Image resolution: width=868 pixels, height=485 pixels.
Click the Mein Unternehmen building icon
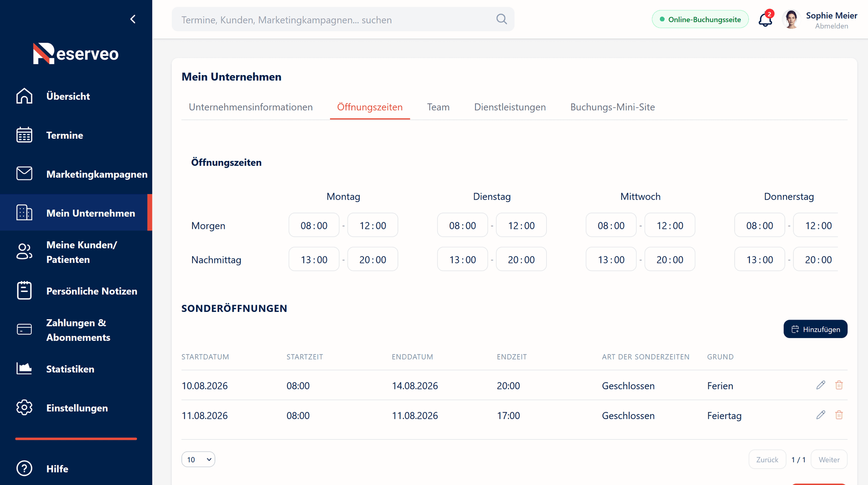24,212
